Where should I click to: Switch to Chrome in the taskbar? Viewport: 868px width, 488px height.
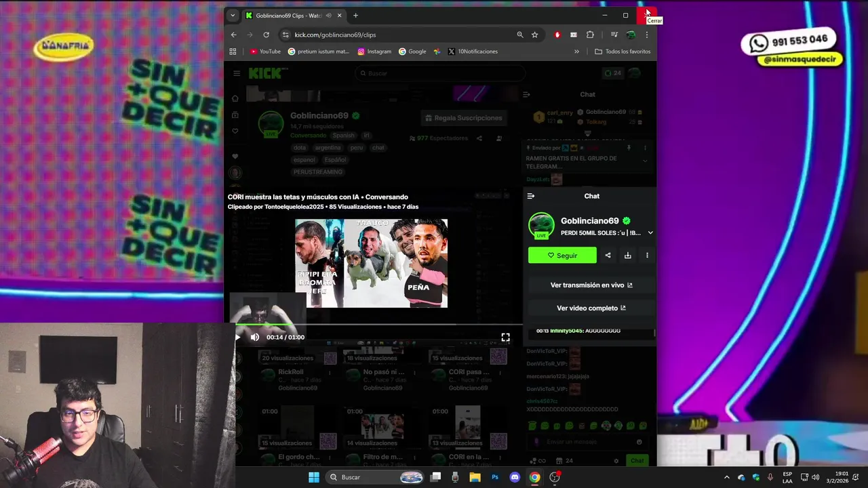click(534, 477)
